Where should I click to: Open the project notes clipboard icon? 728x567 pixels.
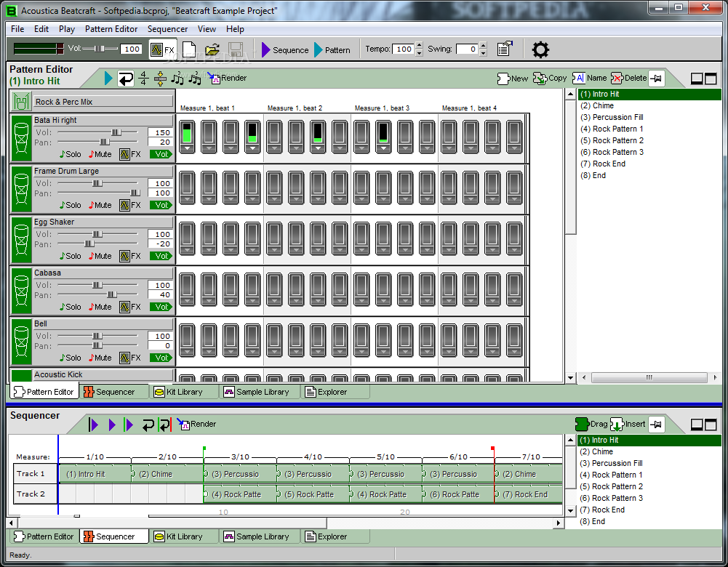pyautogui.click(x=505, y=48)
